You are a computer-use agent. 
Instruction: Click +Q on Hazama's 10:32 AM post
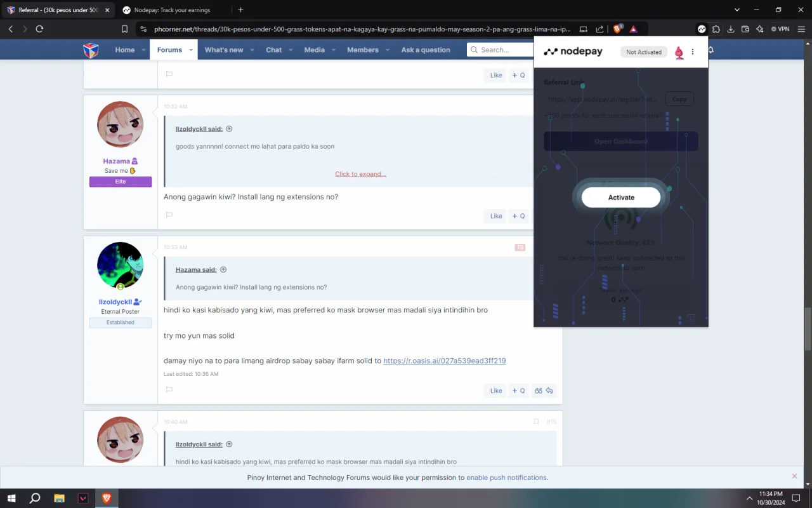(x=518, y=216)
